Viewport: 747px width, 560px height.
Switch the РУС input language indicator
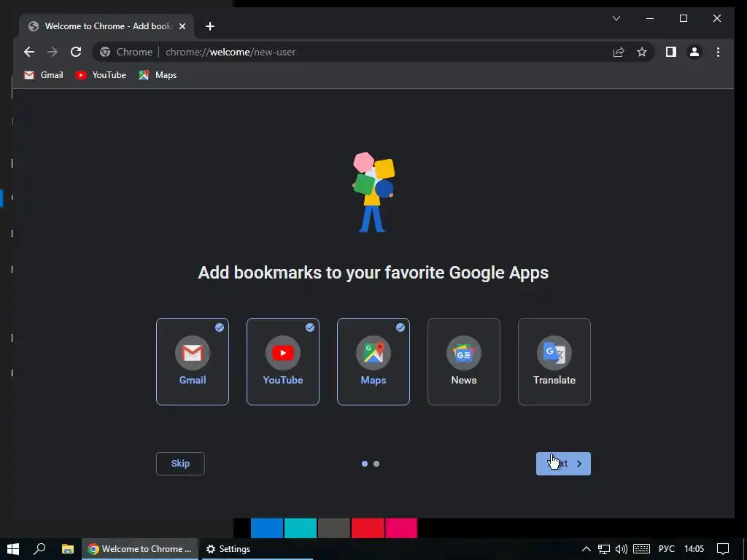click(667, 548)
